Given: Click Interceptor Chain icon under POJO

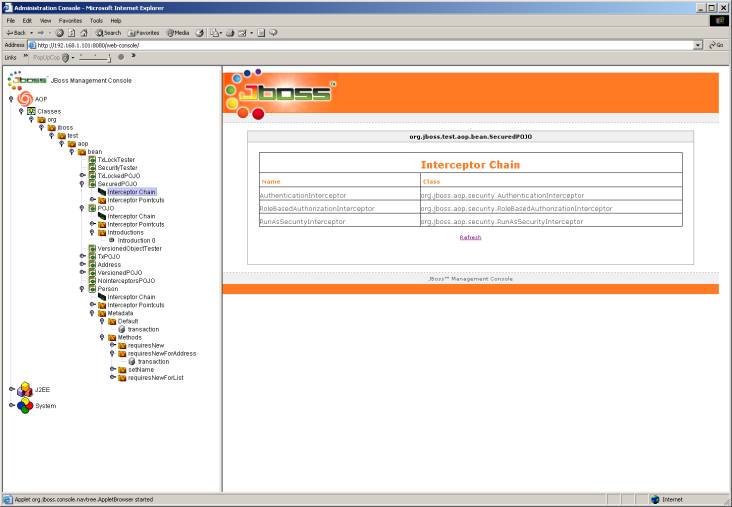Looking at the screenshot, I should tap(102, 216).
